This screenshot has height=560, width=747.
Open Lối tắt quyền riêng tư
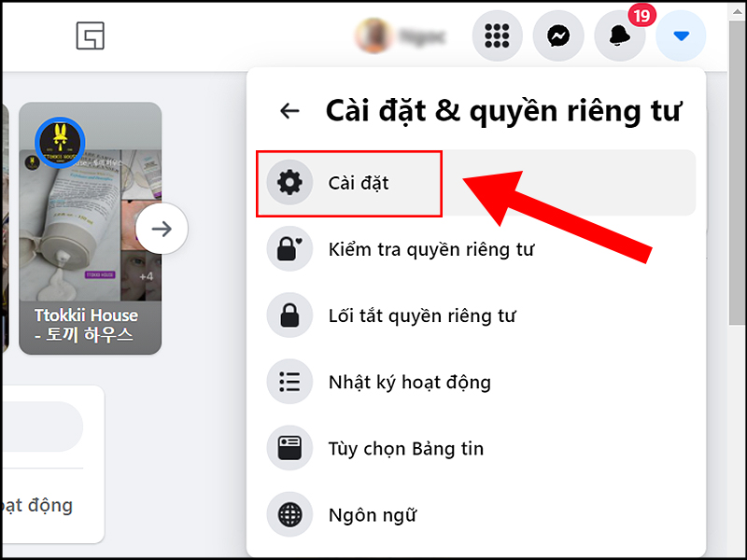coord(476,315)
